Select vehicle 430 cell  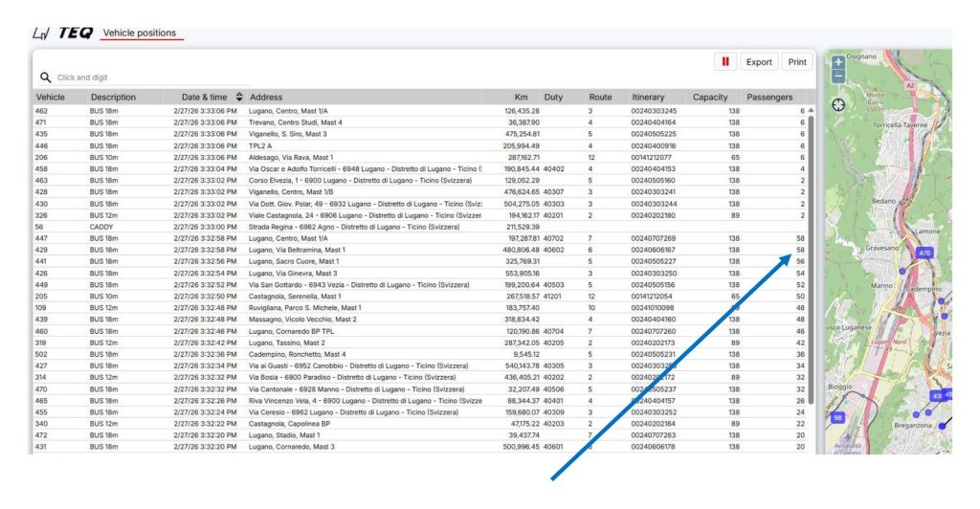(41, 204)
